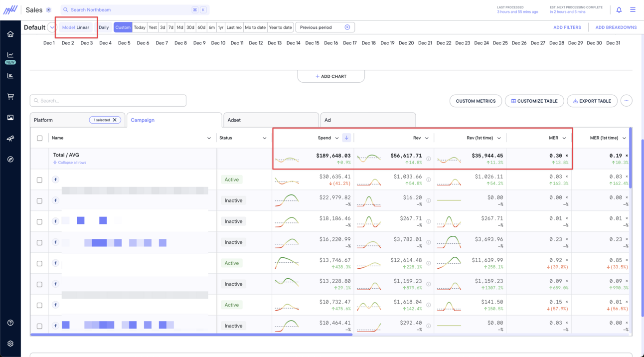This screenshot has height=357, width=644.
Task: Open the notifications bell
Action: (x=619, y=10)
